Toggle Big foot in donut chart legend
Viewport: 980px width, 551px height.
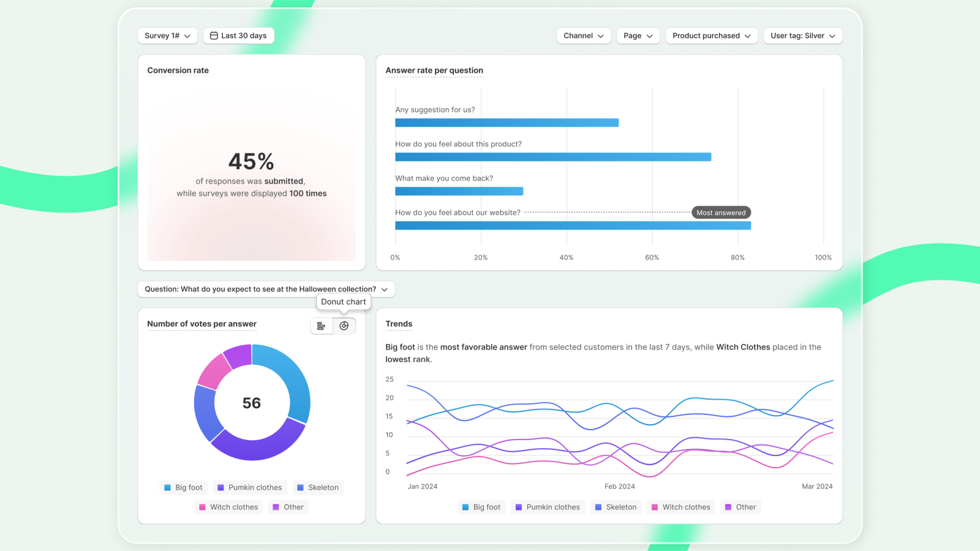tap(183, 487)
